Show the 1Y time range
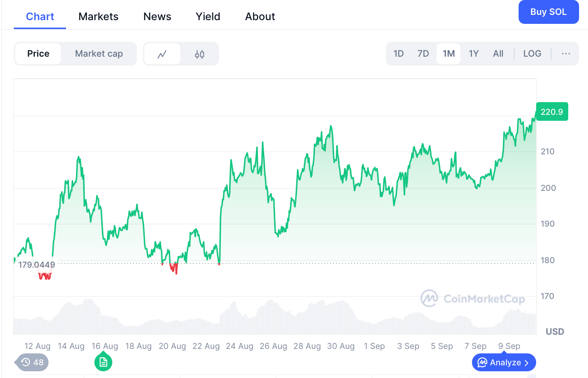 [473, 54]
